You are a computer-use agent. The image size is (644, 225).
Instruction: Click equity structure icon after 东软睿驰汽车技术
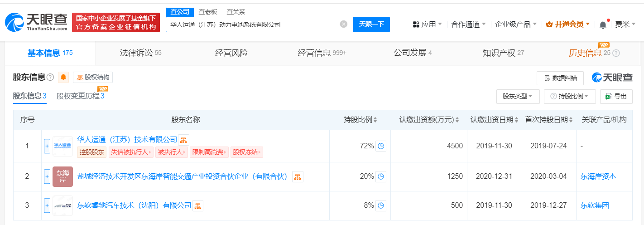[198, 206]
